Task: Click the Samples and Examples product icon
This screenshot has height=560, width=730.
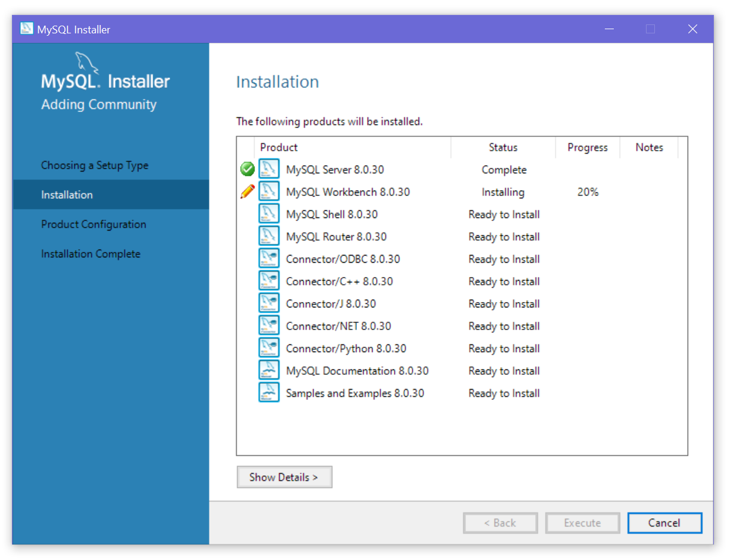Action: click(x=269, y=393)
